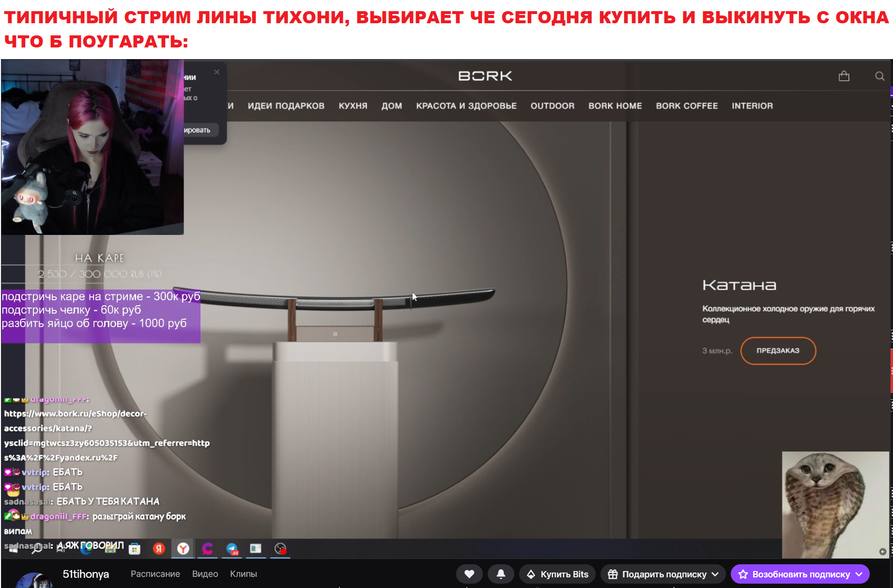Open Microsoft Store from the taskbar

[x=134, y=549]
